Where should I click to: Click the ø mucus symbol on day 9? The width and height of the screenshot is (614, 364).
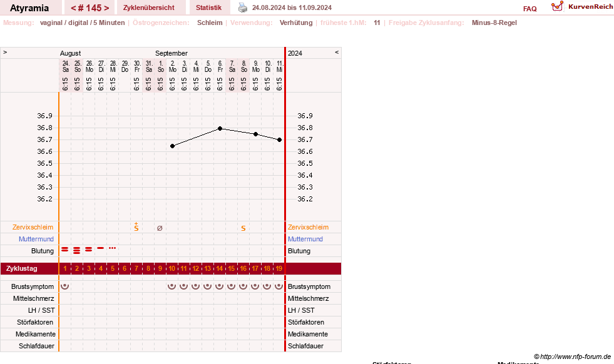[160, 228]
